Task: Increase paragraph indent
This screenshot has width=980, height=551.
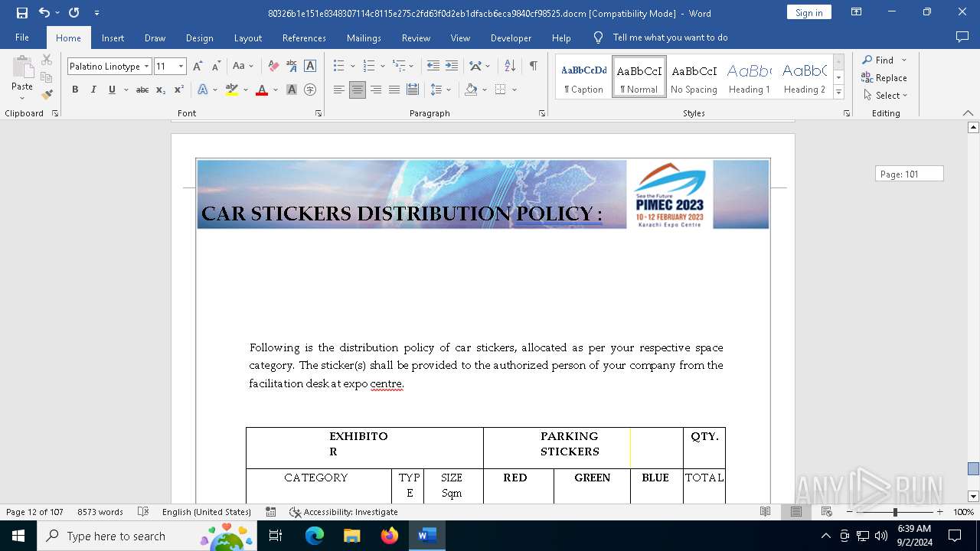Action: click(452, 67)
